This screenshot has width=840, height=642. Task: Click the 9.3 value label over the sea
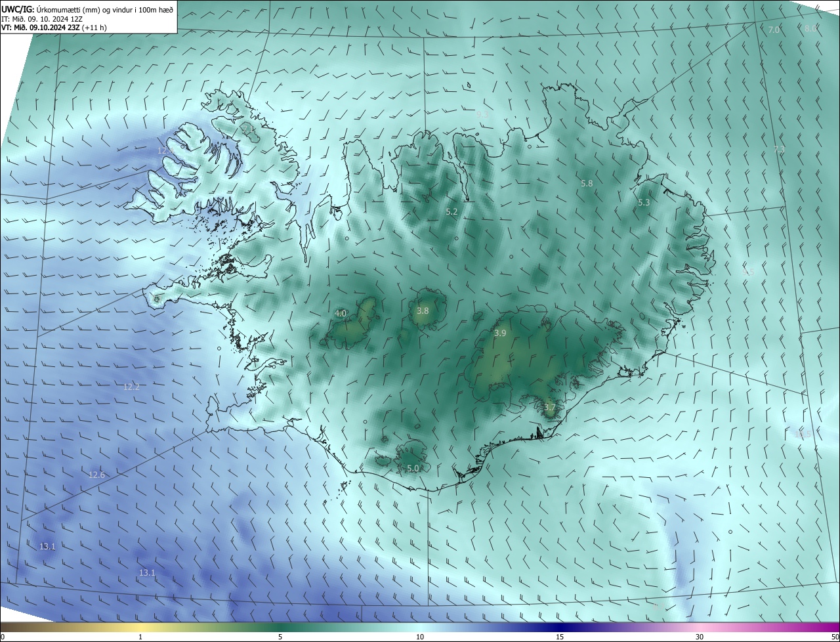click(482, 114)
